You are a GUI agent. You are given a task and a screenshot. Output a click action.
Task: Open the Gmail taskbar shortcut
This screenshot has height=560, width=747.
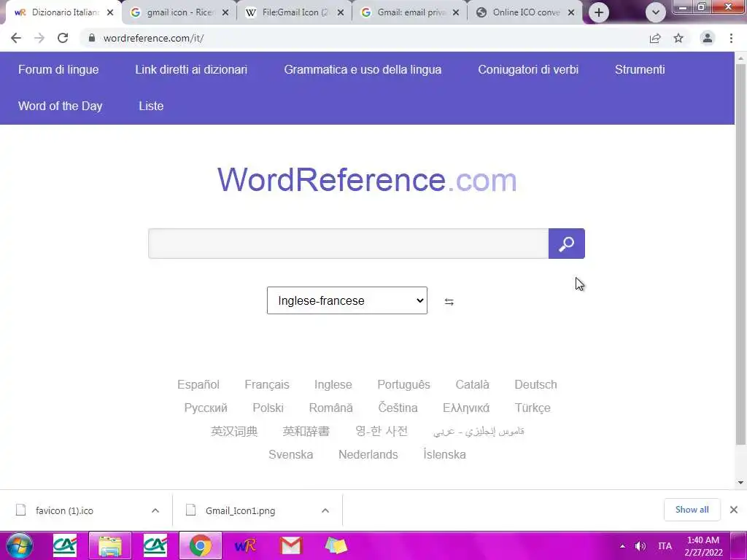pyautogui.click(x=290, y=545)
